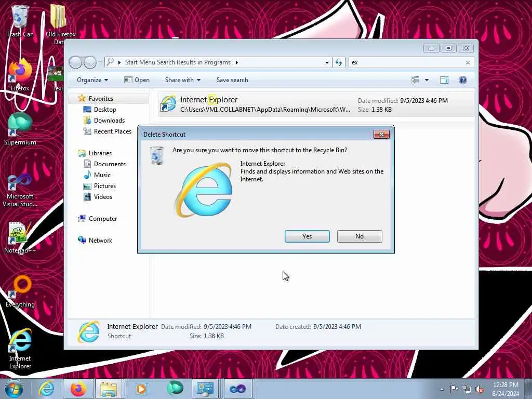Open Action Center flag icon in tray

coord(454,389)
